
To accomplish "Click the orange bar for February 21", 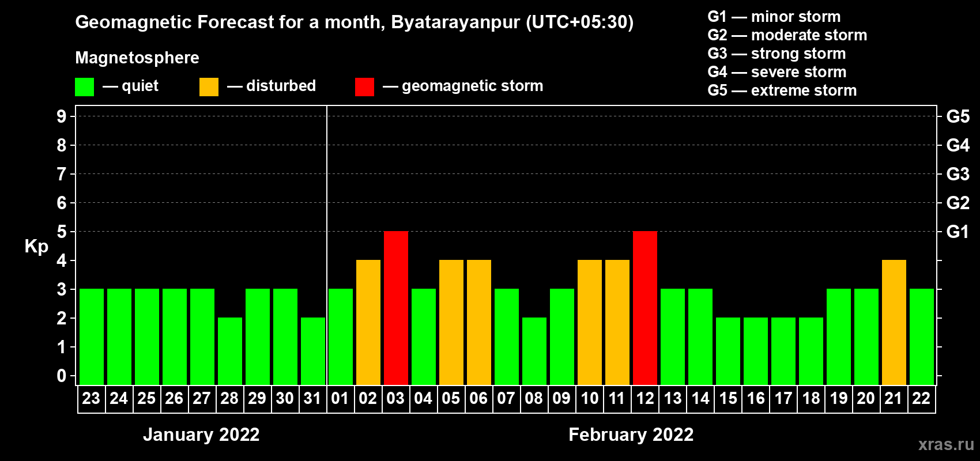I will pos(894,323).
